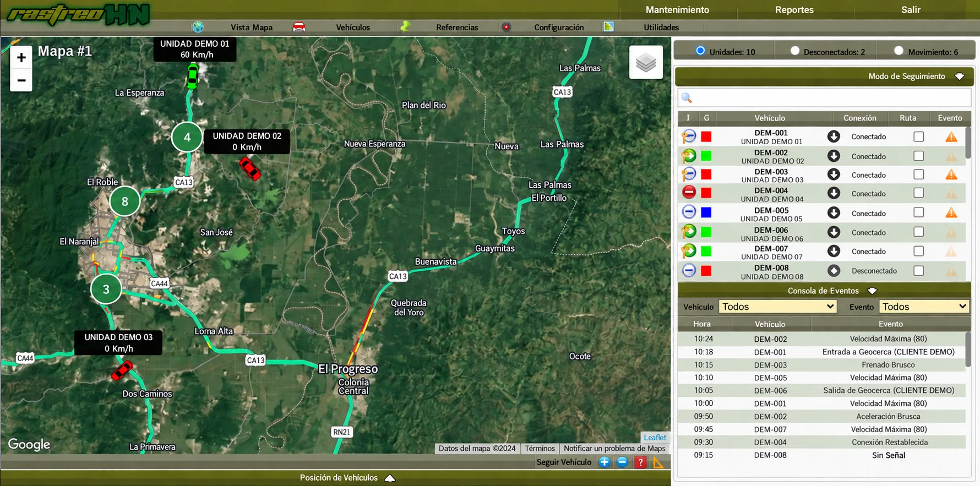This screenshot has height=486, width=980.
Task: Go to Vista Mapa
Action: click(x=252, y=28)
